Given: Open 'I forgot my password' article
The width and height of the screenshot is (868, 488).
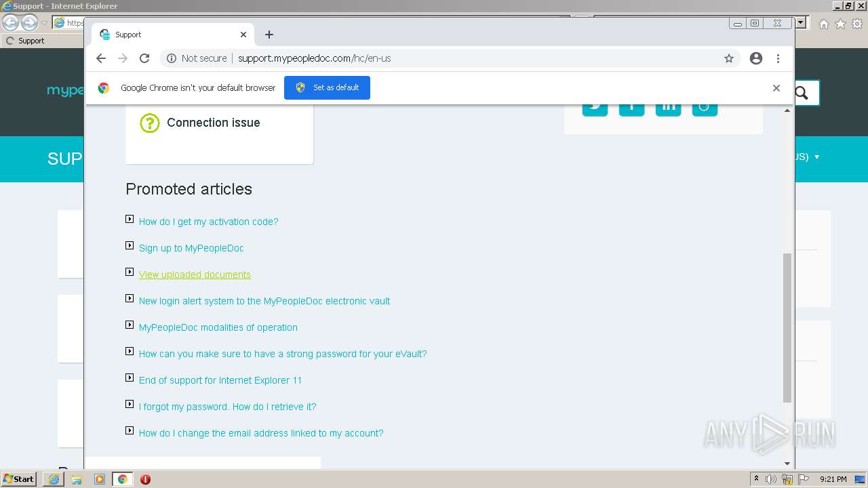Looking at the screenshot, I should click(x=227, y=407).
